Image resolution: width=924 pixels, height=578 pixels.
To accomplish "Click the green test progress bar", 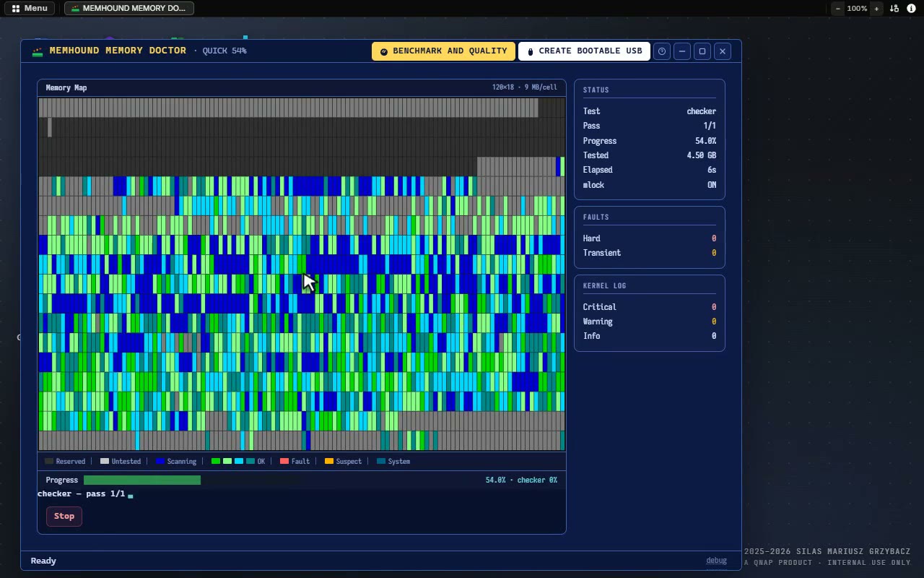I will click(x=142, y=480).
